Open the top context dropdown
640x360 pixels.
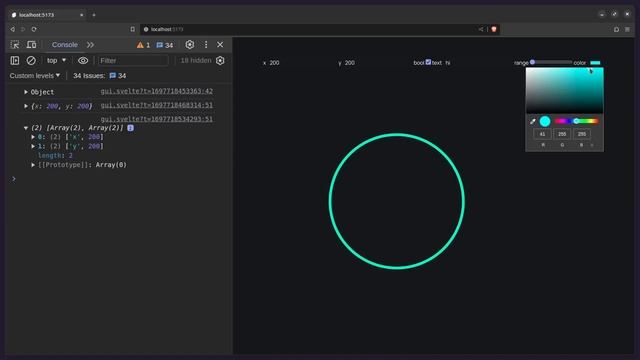[56, 60]
